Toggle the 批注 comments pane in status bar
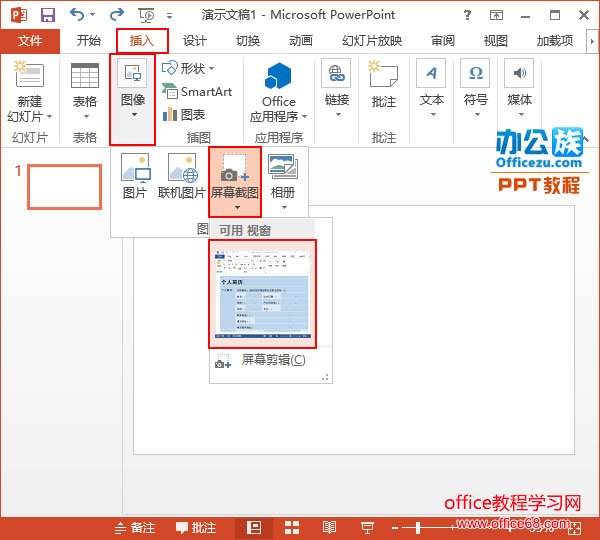 [196, 528]
